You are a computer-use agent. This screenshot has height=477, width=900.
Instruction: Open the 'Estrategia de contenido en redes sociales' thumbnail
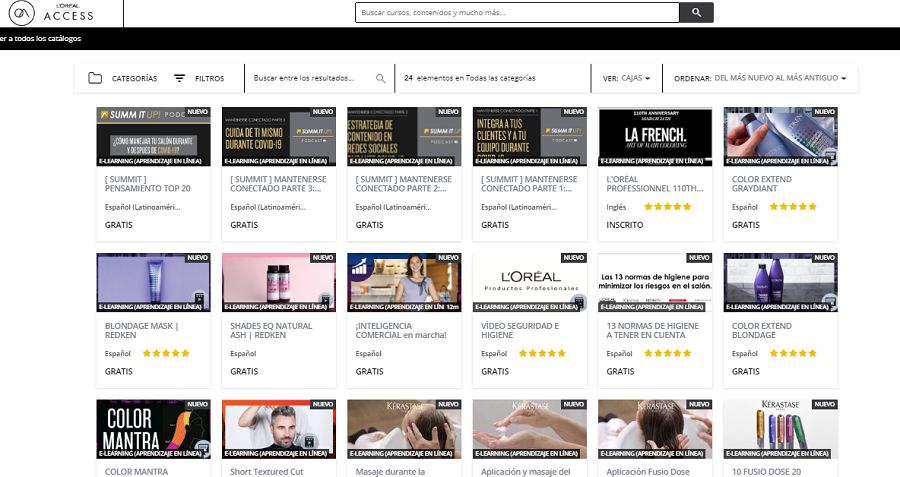pyautogui.click(x=404, y=137)
